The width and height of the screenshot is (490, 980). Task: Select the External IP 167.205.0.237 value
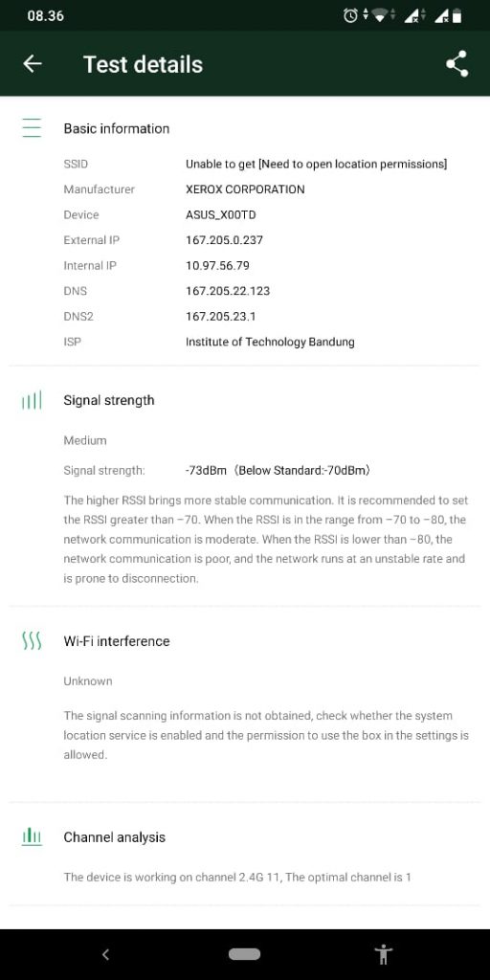pos(224,240)
